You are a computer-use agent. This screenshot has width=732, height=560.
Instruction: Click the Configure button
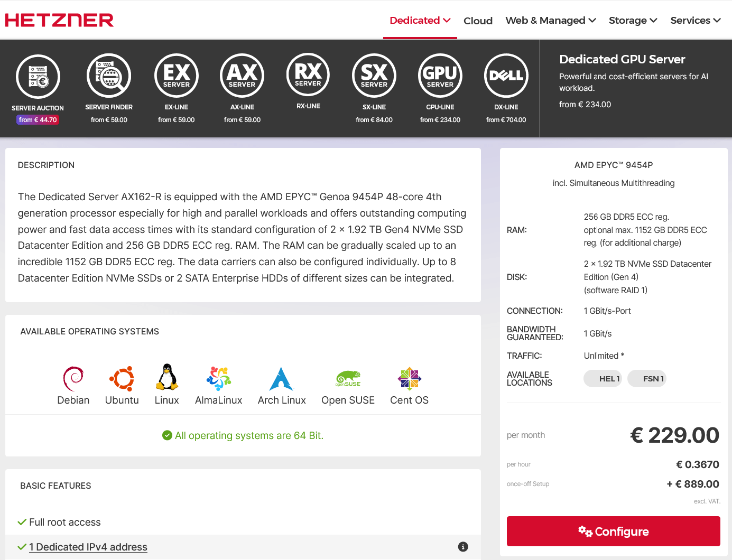(614, 531)
